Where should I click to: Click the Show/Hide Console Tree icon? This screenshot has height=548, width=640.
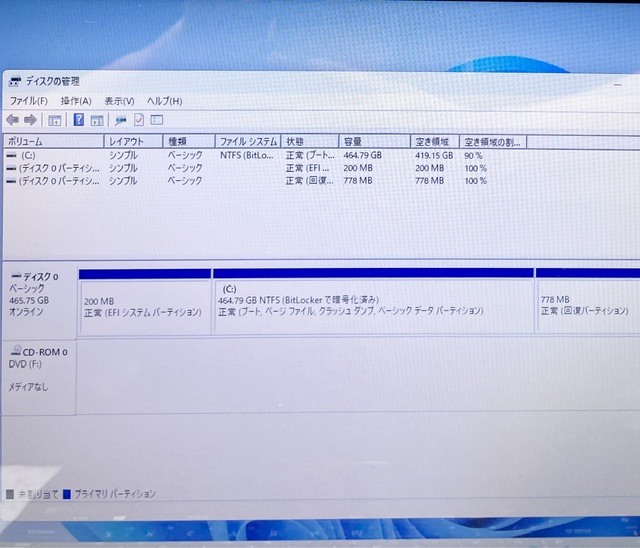55,120
